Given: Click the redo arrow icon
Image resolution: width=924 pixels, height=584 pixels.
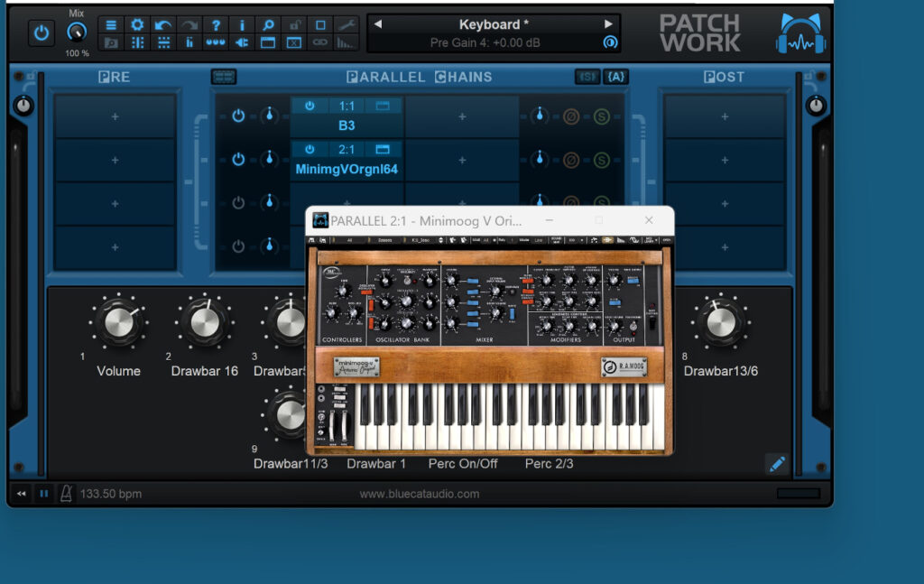Looking at the screenshot, I should [x=189, y=24].
